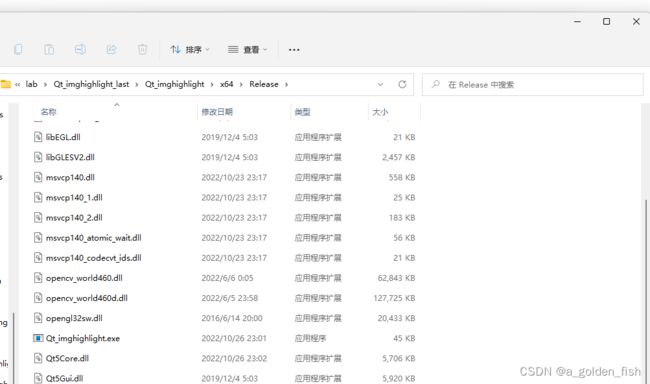Click the file icon of libEGL.dll
650x384 pixels.
[x=38, y=137]
